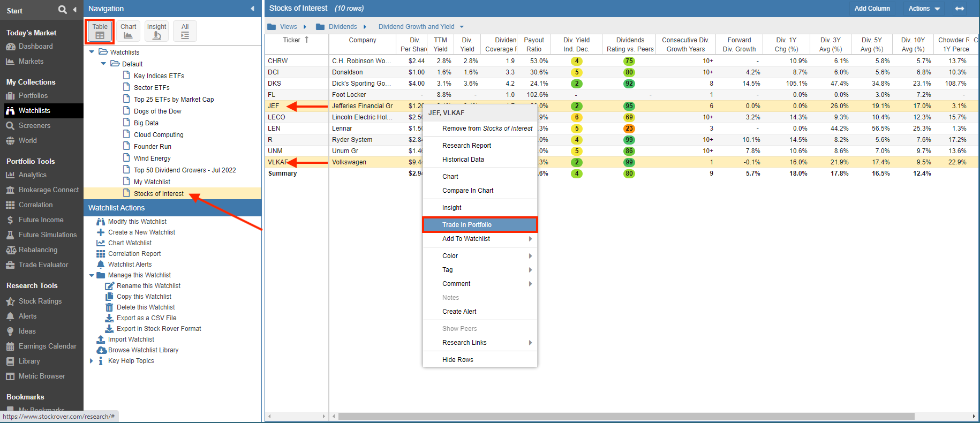Image resolution: width=980 pixels, height=423 pixels.
Task: Open the search magnifier in Start bar
Action: click(63, 10)
